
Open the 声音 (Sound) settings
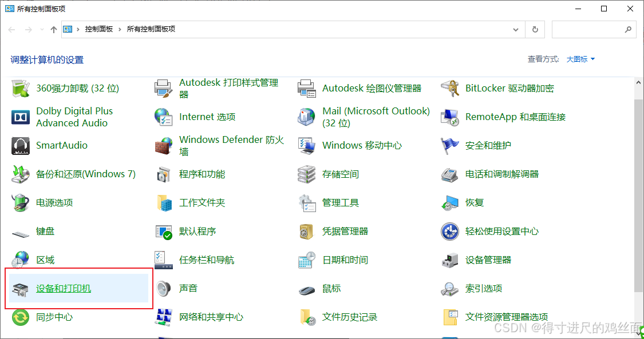coord(187,288)
